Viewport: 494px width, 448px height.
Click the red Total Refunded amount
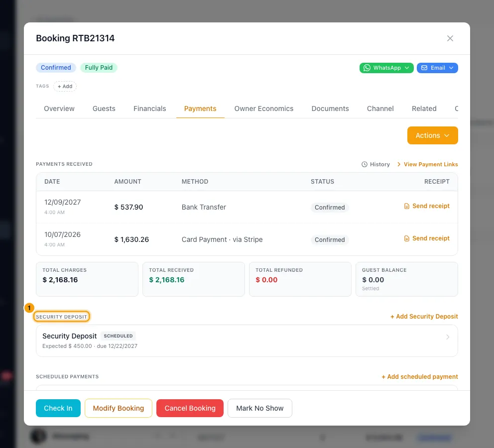(x=266, y=280)
